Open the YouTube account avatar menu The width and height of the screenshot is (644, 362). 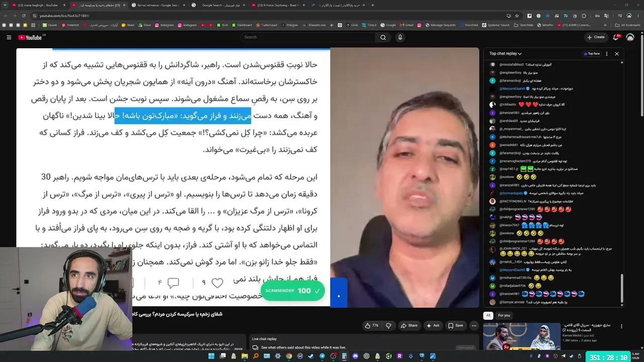630,37
